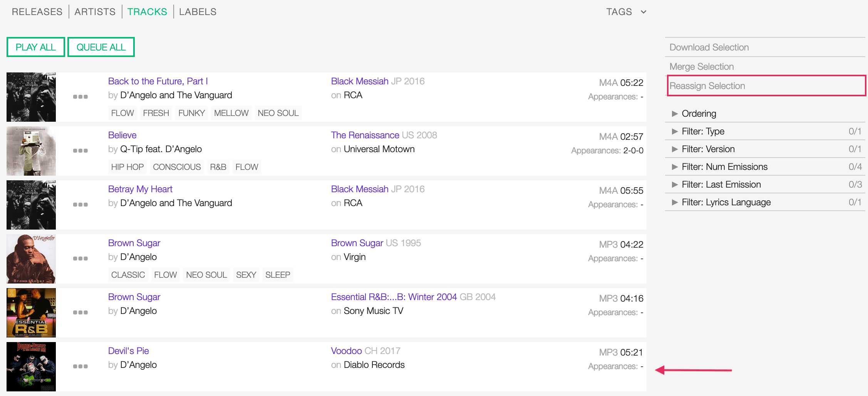Screen dimensions: 868x396
Task: Open Brown Sugar track from Essential R&B release
Action: [134, 297]
